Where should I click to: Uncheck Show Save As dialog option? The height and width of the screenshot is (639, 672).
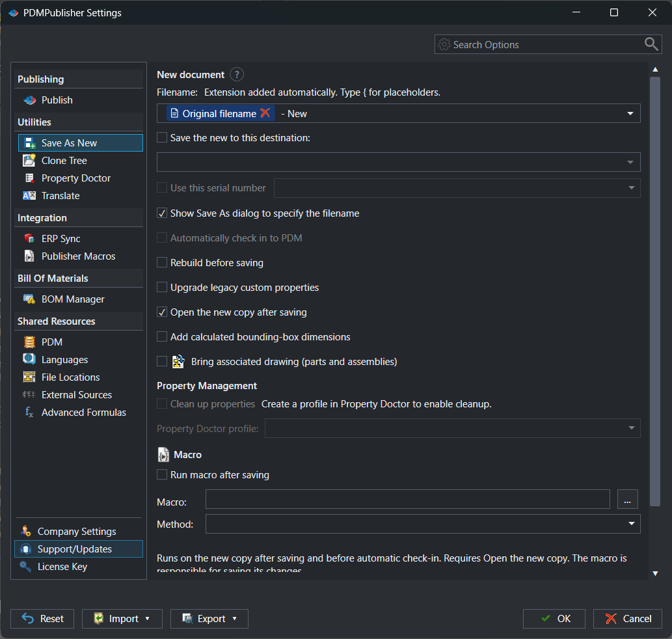tap(162, 213)
